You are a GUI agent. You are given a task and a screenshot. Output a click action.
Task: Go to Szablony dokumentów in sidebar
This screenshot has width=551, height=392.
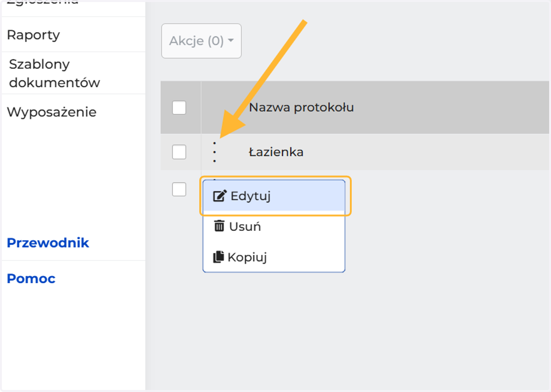coord(54,73)
